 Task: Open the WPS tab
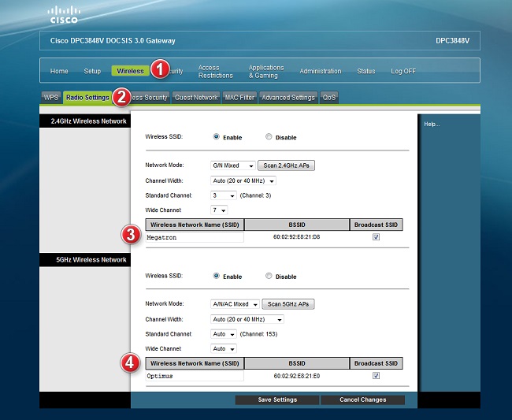click(50, 98)
